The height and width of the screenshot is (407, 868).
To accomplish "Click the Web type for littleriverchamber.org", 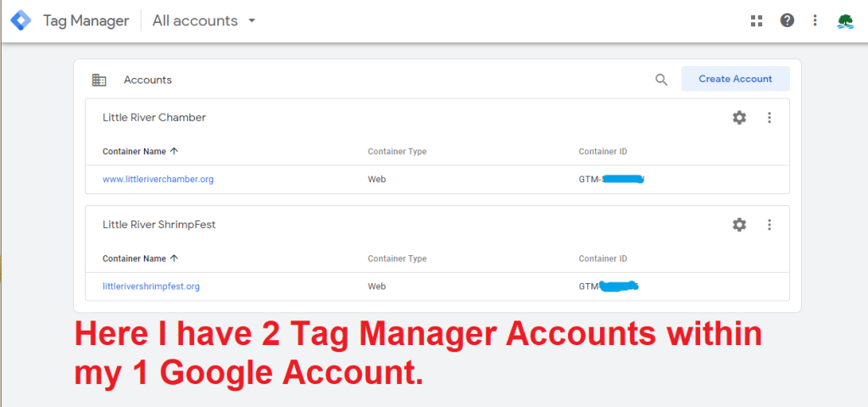I will tap(376, 179).
